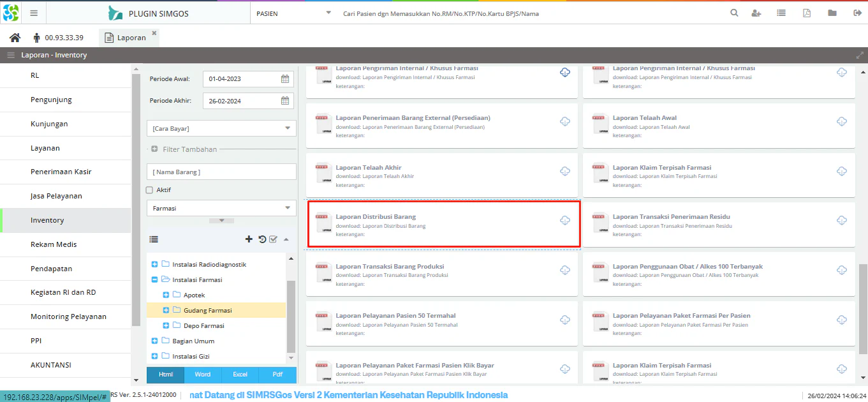Open the PASIEN search type dropdown
868x402 pixels.
tap(328, 13)
